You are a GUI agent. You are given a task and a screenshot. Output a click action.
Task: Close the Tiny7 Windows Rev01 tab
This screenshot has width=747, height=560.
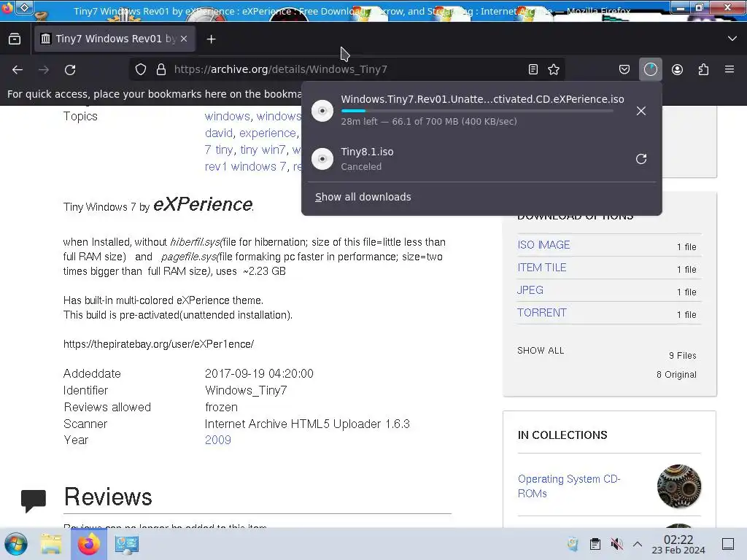click(184, 39)
